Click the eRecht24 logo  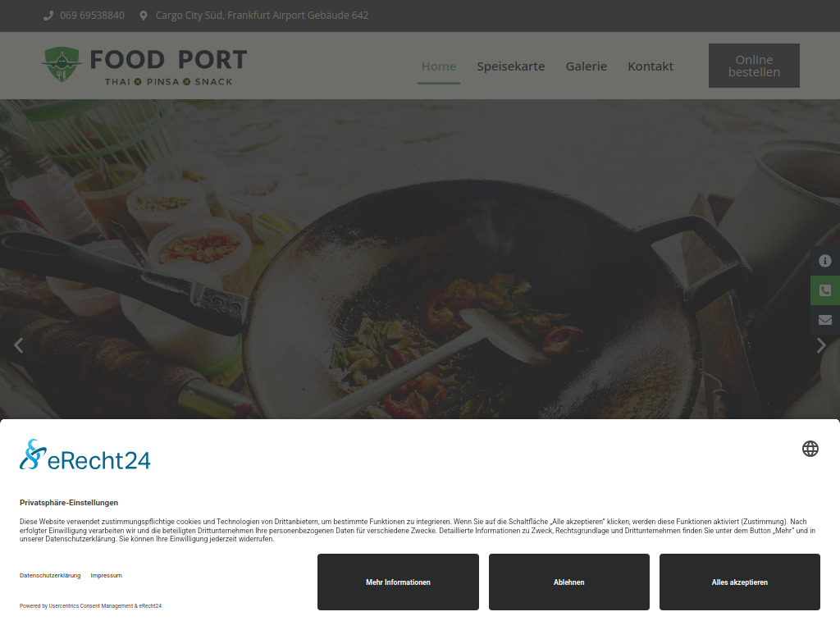85,455
